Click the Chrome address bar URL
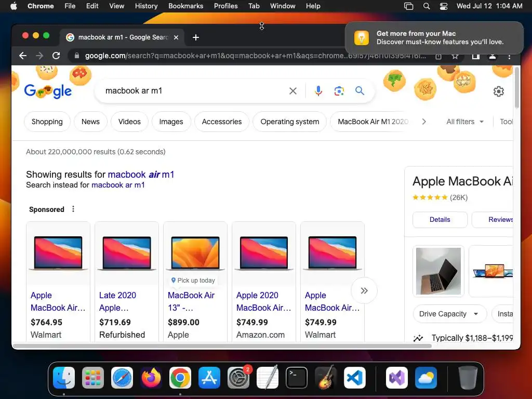Image resolution: width=532 pixels, height=399 pixels. [x=255, y=56]
